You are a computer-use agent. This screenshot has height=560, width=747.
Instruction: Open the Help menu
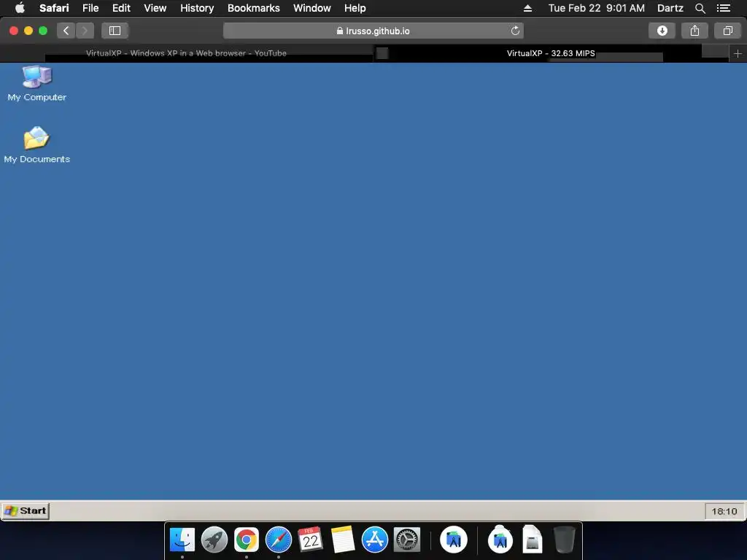tap(355, 8)
